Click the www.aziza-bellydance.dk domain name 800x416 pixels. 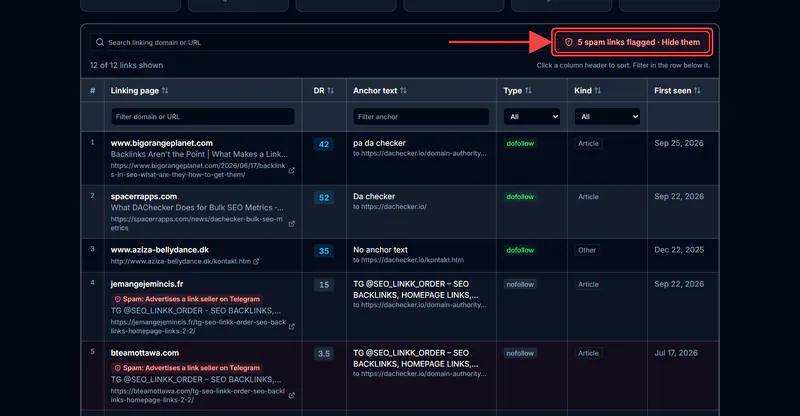click(x=160, y=250)
